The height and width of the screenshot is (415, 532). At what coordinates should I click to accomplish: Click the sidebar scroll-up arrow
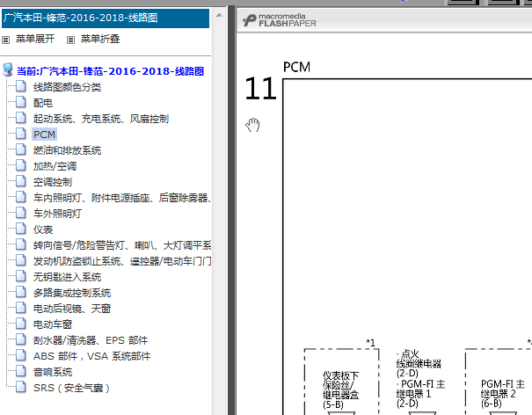(x=219, y=15)
